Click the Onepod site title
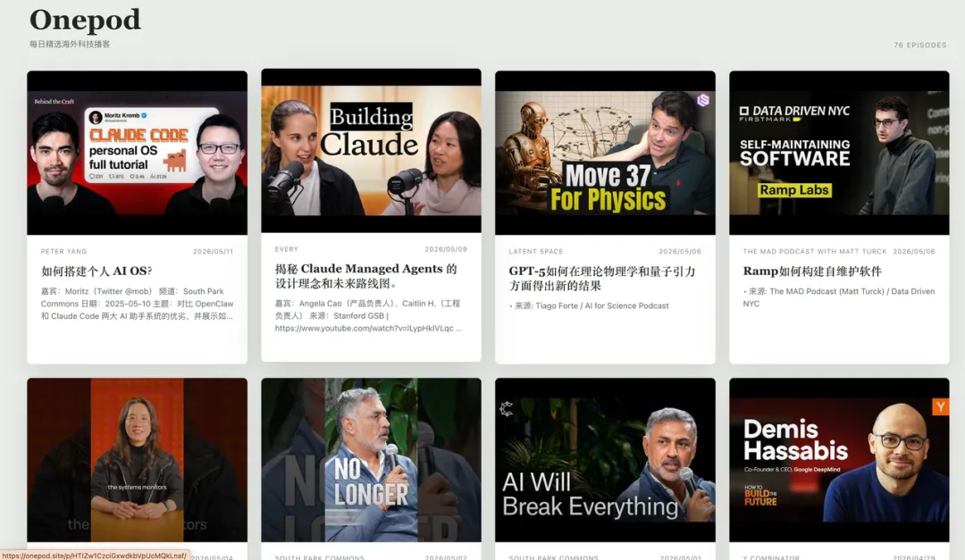Viewport: 965px width, 560px height. tap(85, 21)
